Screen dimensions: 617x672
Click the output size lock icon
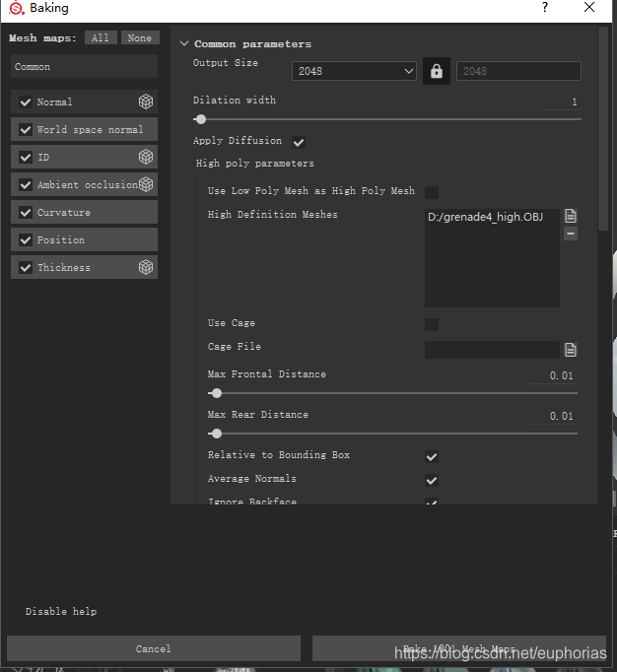coord(437,71)
